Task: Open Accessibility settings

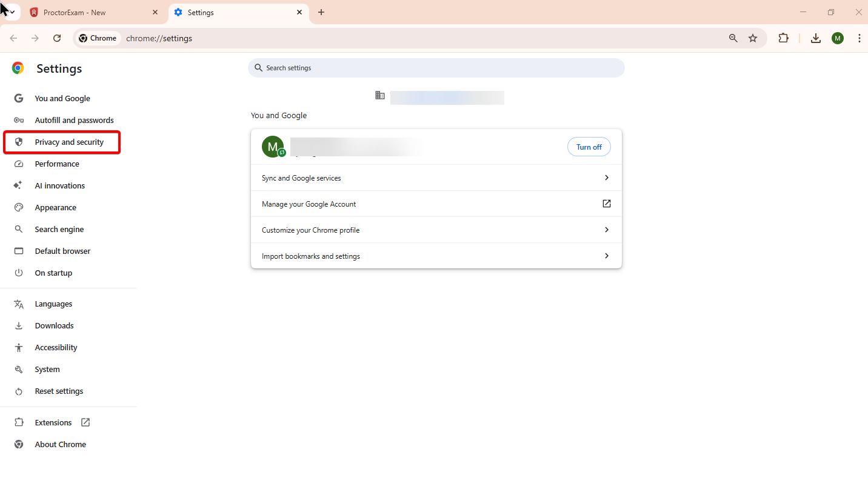Action: pos(56,347)
